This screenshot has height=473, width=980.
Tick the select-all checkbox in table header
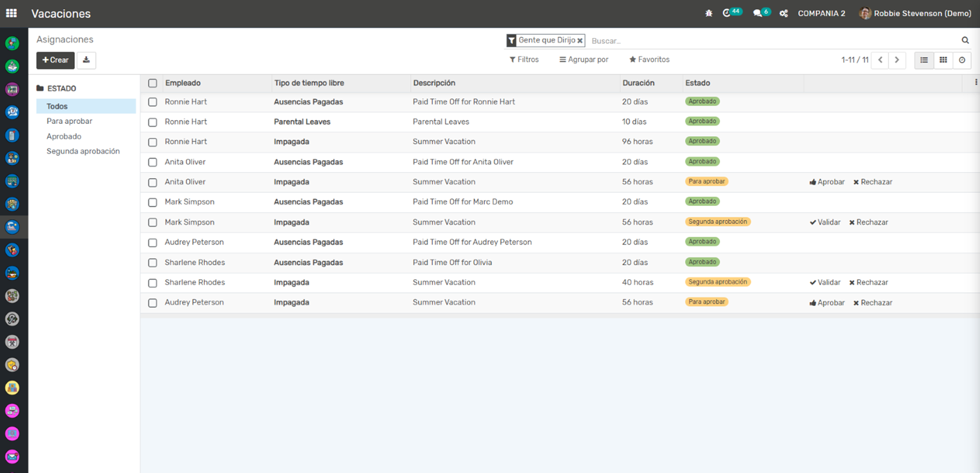pos(152,83)
